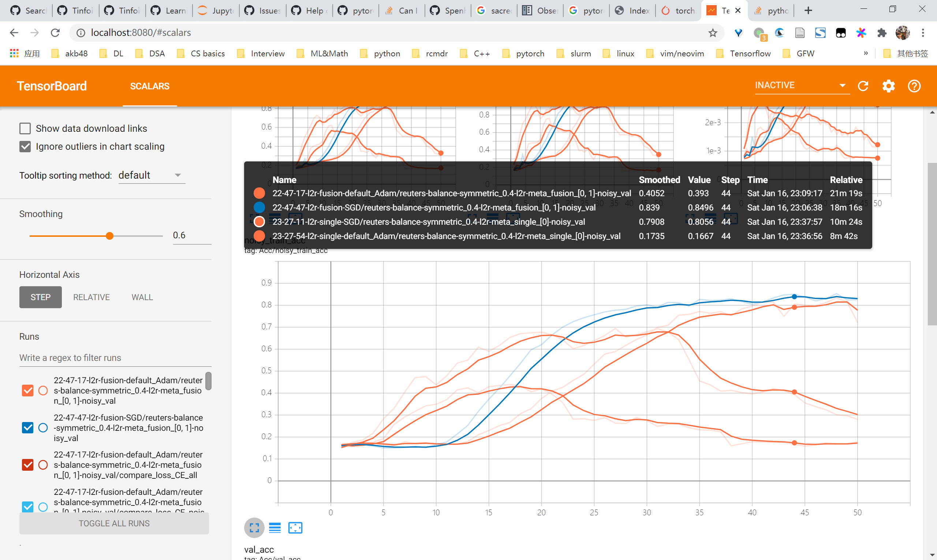This screenshot has height=560, width=937.
Task: Click the document page extension icon
Action: click(800, 33)
